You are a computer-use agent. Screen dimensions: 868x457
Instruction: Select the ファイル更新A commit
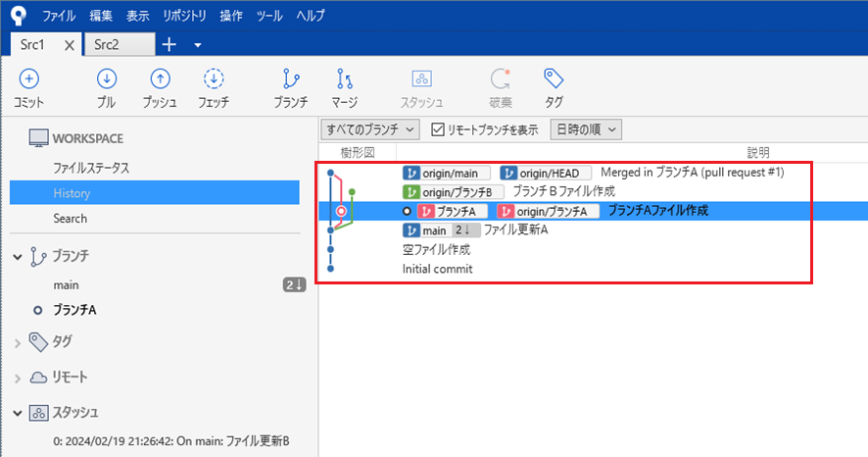coord(516,229)
